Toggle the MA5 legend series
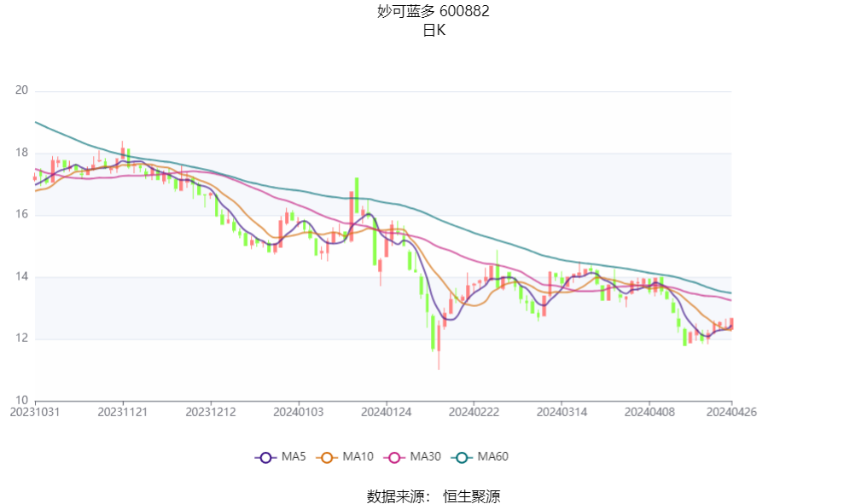The height and width of the screenshot is (504, 867). [x=281, y=457]
